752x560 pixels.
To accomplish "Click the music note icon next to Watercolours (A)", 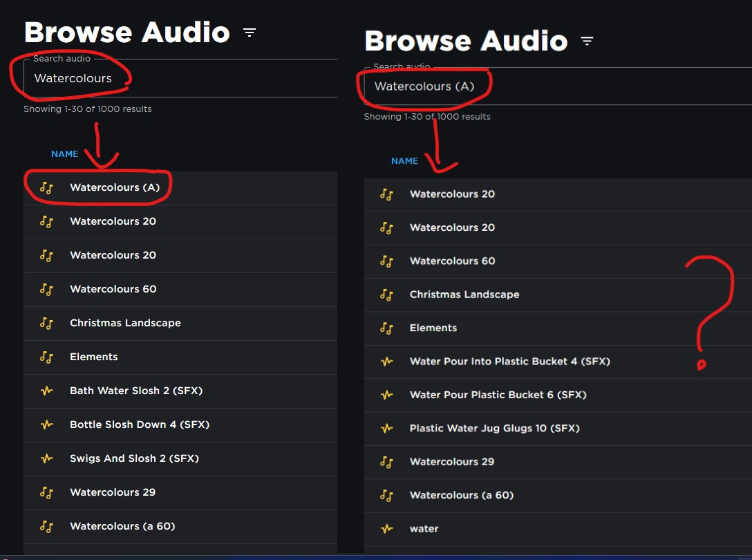I will coord(46,187).
